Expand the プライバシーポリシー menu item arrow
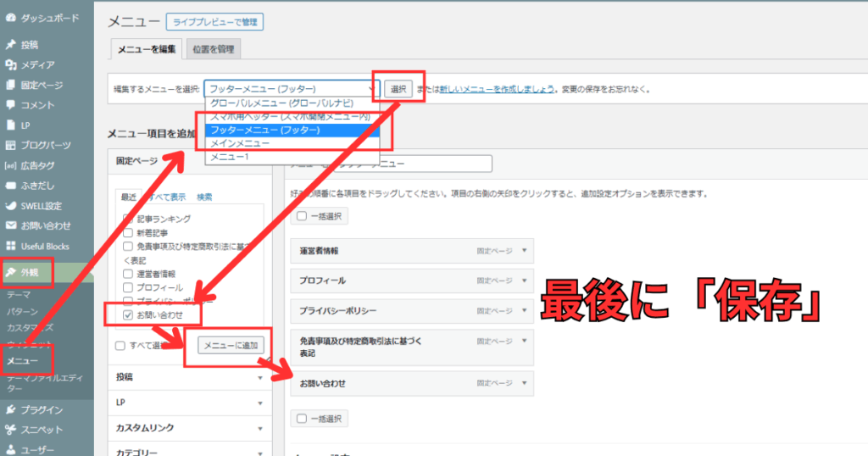This screenshot has height=456, width=868. 524,310
